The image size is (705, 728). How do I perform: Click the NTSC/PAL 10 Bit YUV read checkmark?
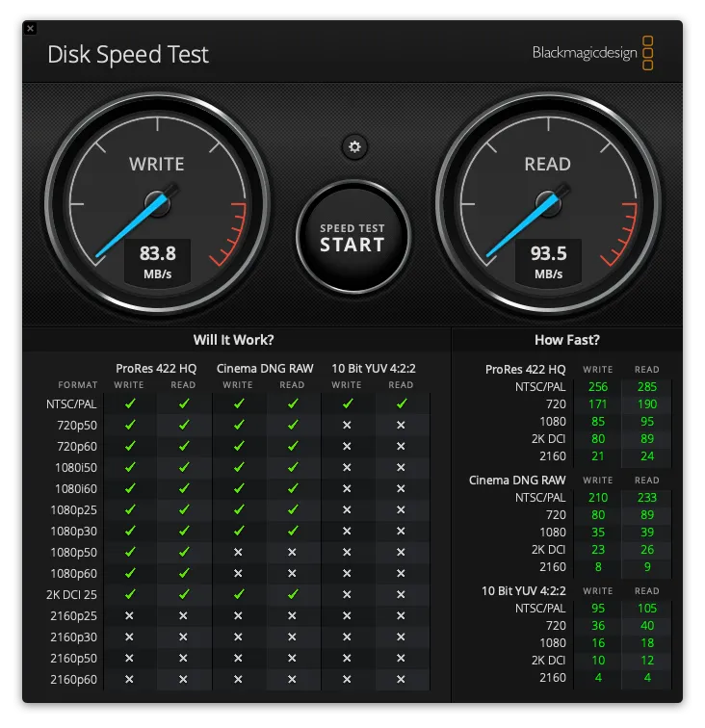tap(401, 404)
